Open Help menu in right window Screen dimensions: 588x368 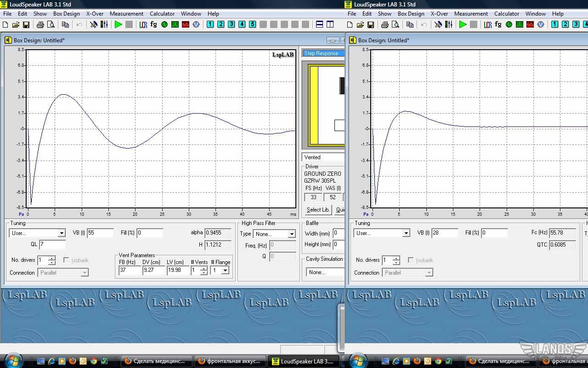pos(558,14)
